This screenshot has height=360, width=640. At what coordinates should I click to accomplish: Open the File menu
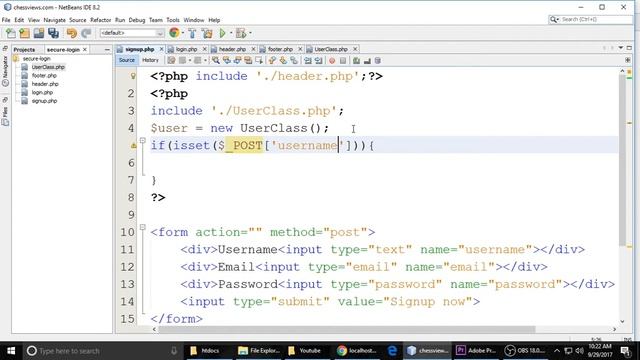click(6, 20)
